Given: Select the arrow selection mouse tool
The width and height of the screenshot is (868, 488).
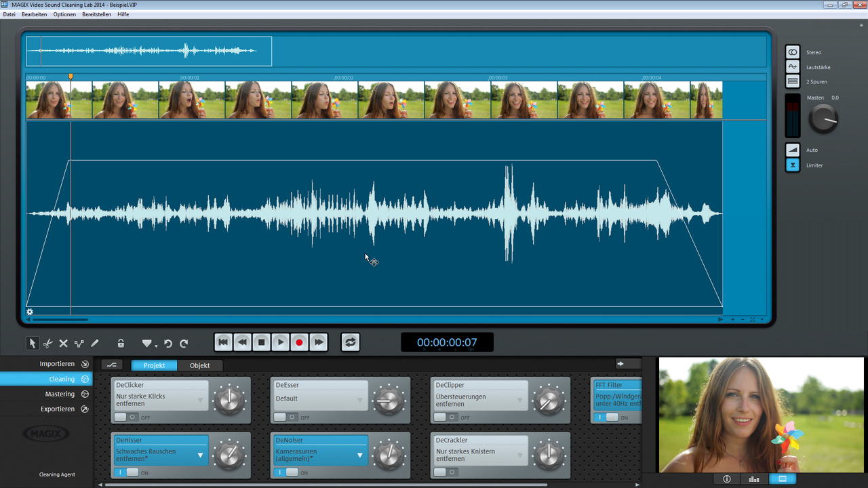Looking at the screenshot, I should (32, 343).
